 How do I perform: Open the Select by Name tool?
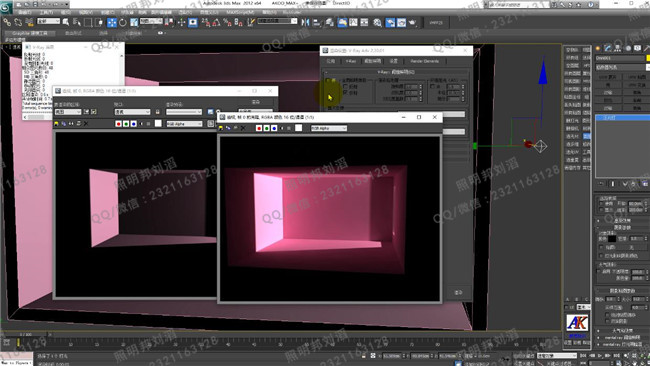point(77,22)
